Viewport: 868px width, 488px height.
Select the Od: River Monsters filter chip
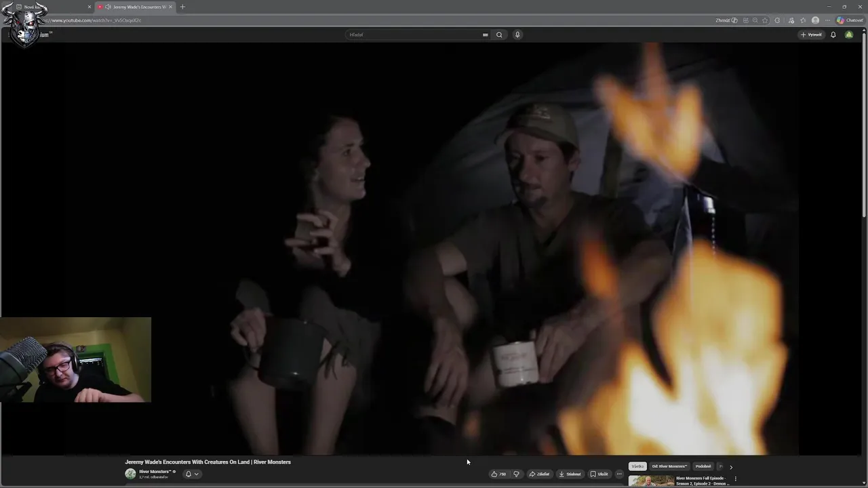669,466
